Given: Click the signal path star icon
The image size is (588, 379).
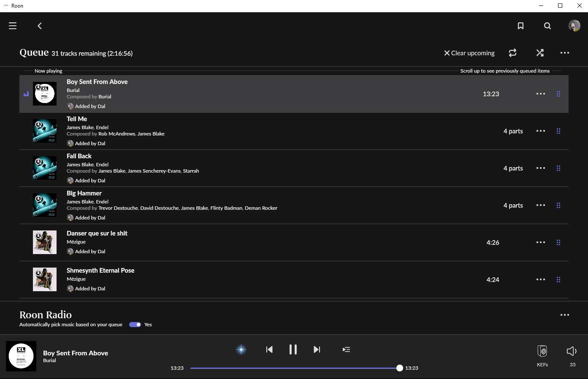Looking at the screenshot, I should coord(241,349).
